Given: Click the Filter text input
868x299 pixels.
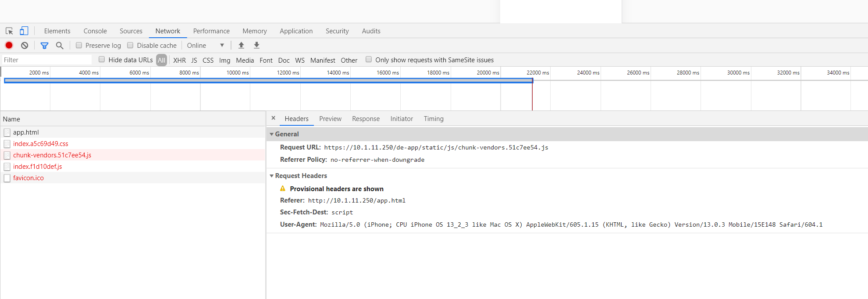Looking at the screenshot, I should [46, 60].
